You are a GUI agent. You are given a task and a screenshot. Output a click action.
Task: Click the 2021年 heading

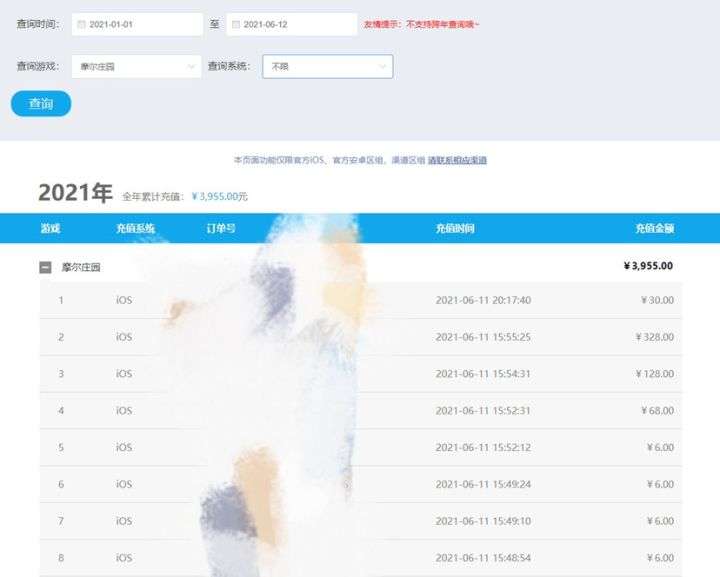(x=76, y=192)
